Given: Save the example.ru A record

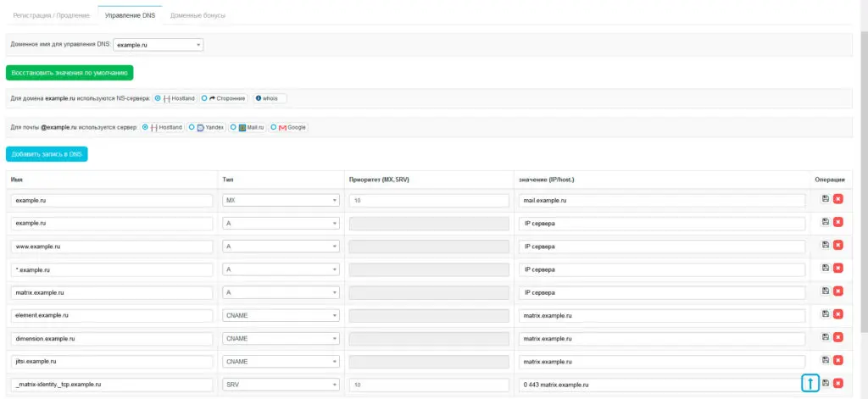Looking at the screenshot, I should tap(826, 222).
